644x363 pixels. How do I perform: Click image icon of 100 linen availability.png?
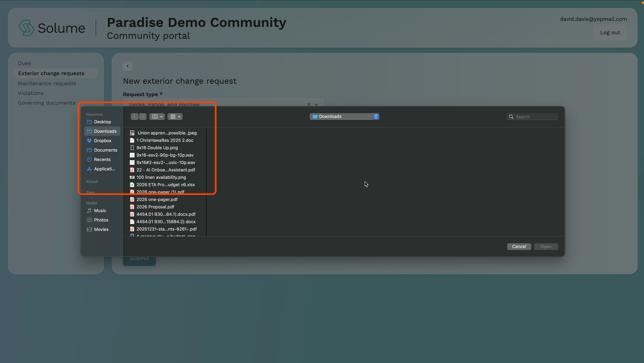pyautogui.click(x=132, y=177)
